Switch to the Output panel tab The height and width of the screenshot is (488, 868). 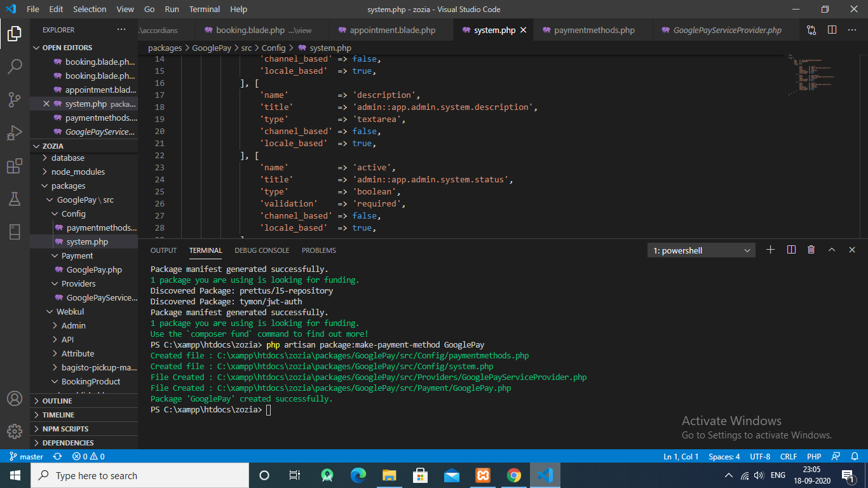pyautogui.click(x=163, y=250)
